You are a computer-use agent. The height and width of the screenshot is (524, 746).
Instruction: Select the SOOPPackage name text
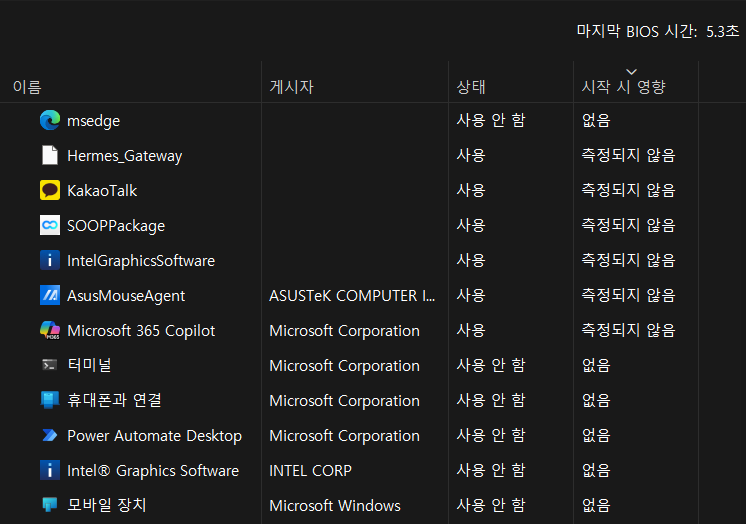click(x=116, y=226)
